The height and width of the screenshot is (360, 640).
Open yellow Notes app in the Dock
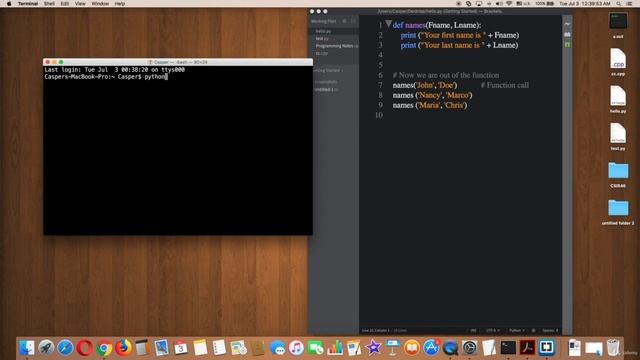point(200,348)
